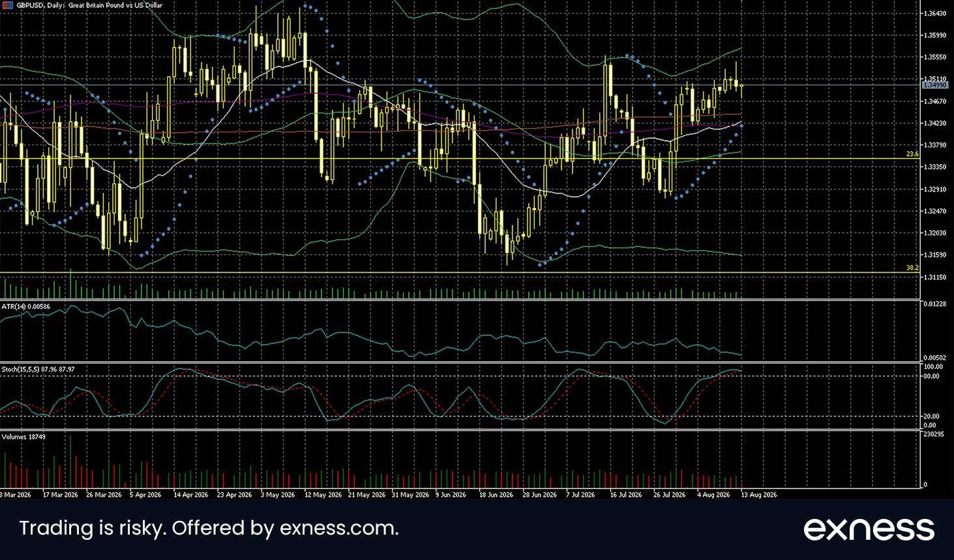Click the 3 May 2026 date label
The width and height of the screenshot is (954, 560).
pos(278,495)
